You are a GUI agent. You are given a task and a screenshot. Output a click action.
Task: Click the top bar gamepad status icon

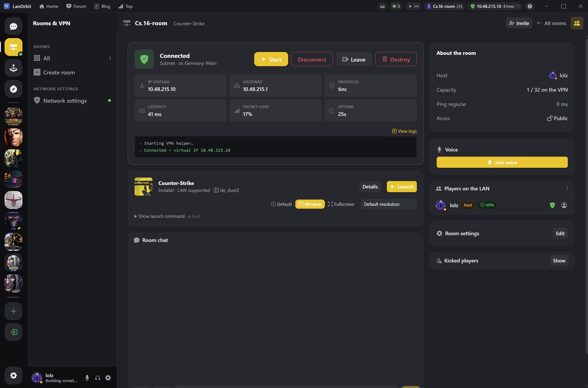pos(382,6)
